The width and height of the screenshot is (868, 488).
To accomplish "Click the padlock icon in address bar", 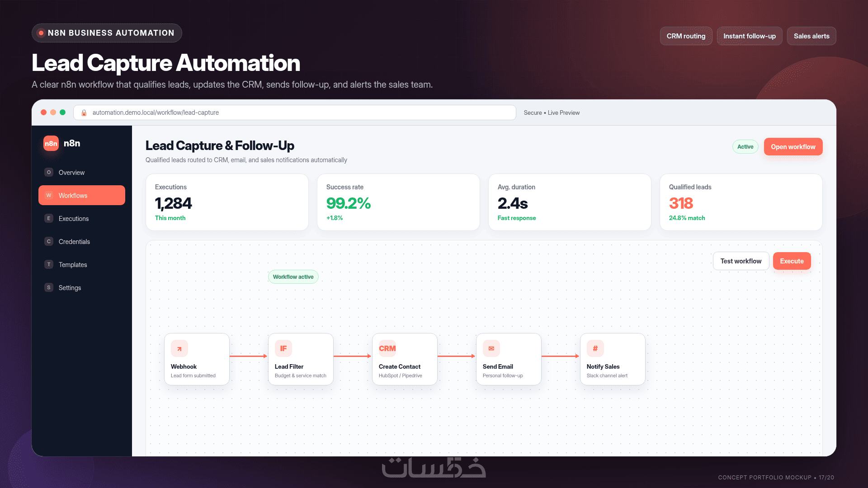I will pos(84,113).
